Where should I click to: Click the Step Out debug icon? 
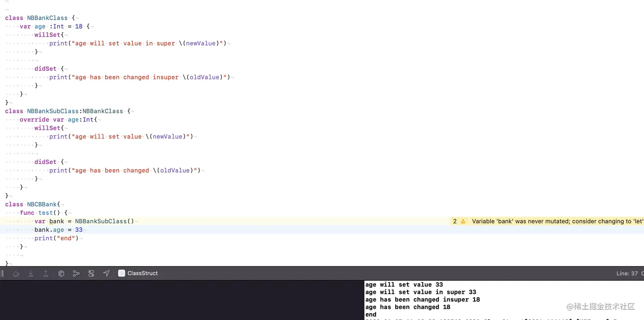tap(46, 274)
